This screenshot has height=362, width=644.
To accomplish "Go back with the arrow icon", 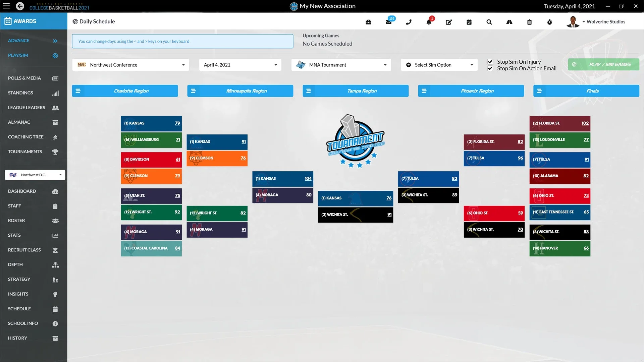I will click(20, 6).
